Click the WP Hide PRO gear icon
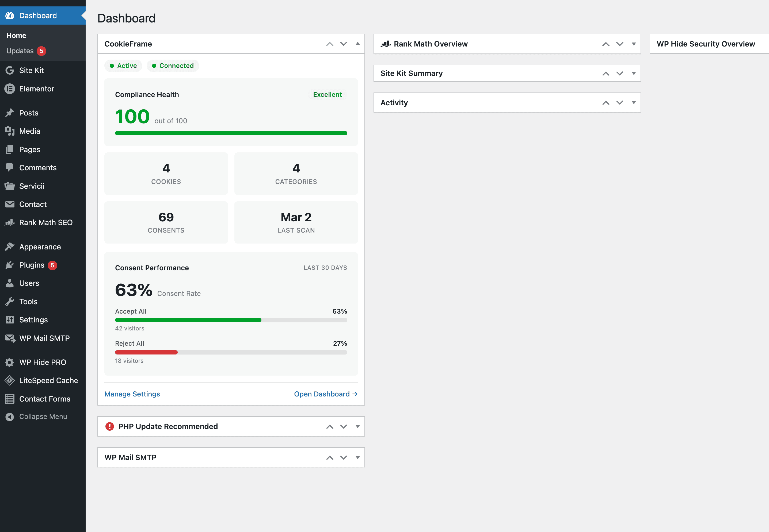 [x=10, y=362]
